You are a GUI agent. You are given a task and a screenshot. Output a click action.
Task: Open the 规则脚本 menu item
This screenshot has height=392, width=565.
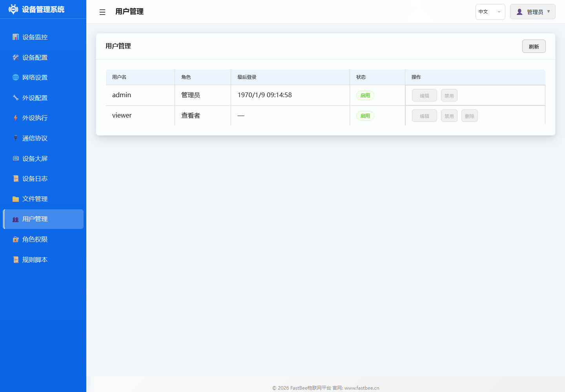tap(43, 260)
